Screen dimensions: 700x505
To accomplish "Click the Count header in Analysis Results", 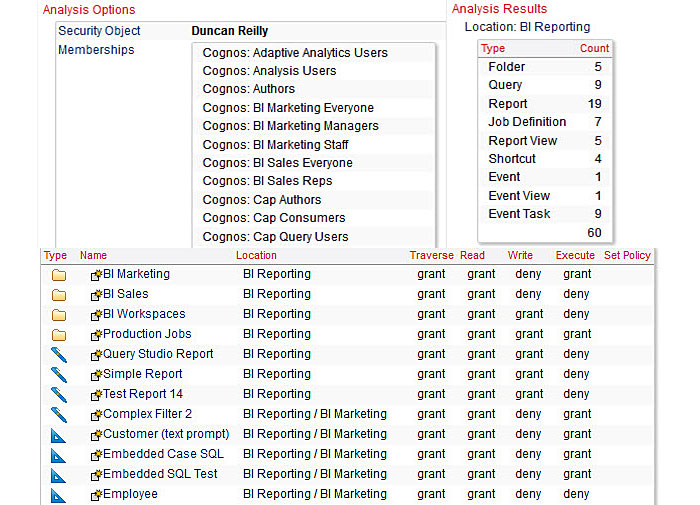I will pyautogui.click(x=594, y=48).
